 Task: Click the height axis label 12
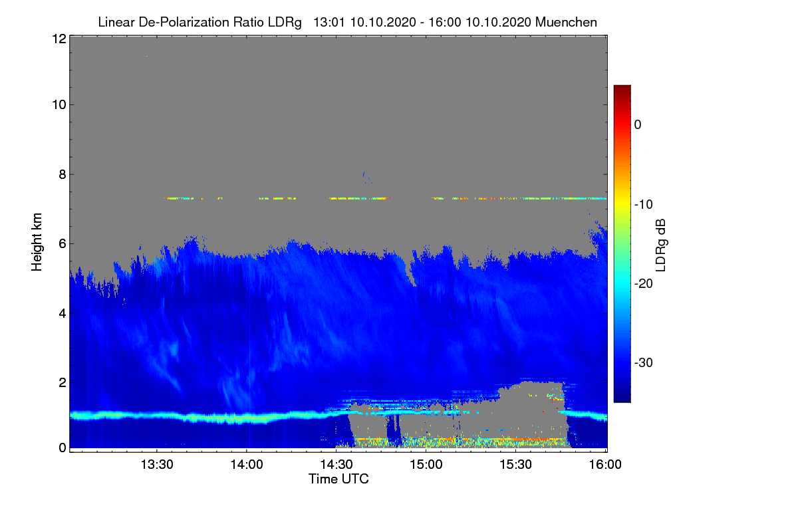click(59, 39)
